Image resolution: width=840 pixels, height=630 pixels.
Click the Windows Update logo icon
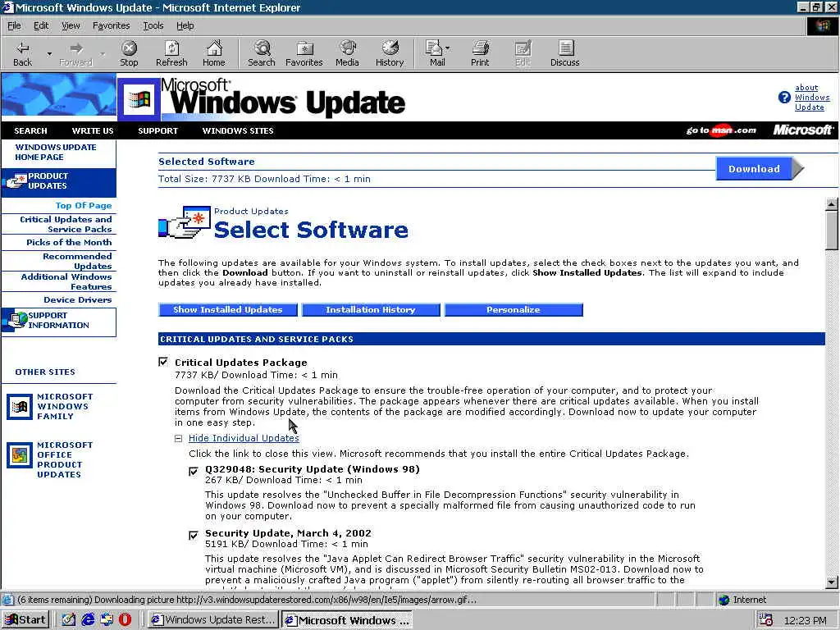pyautogui.click(x=139, y=99)
